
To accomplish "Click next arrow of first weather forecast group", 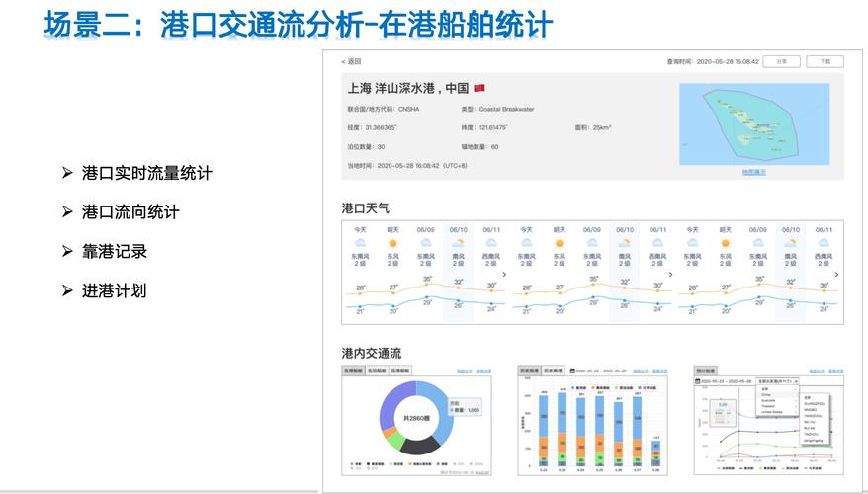I will (504, 275).
